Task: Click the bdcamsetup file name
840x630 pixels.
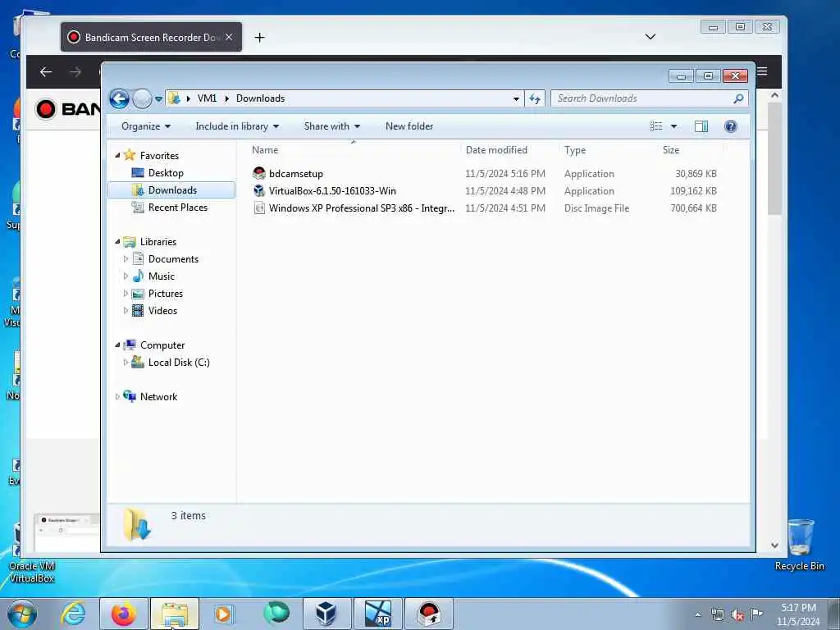Action: 295,174
